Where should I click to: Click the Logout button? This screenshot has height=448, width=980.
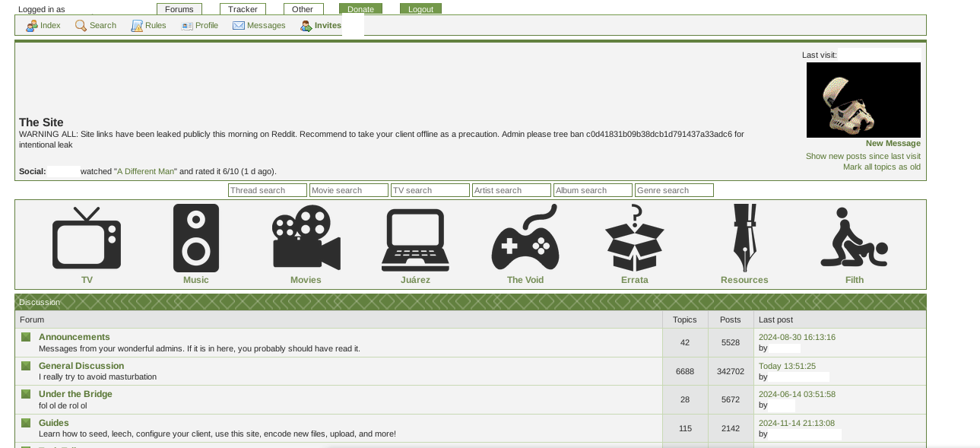(420, 9)
